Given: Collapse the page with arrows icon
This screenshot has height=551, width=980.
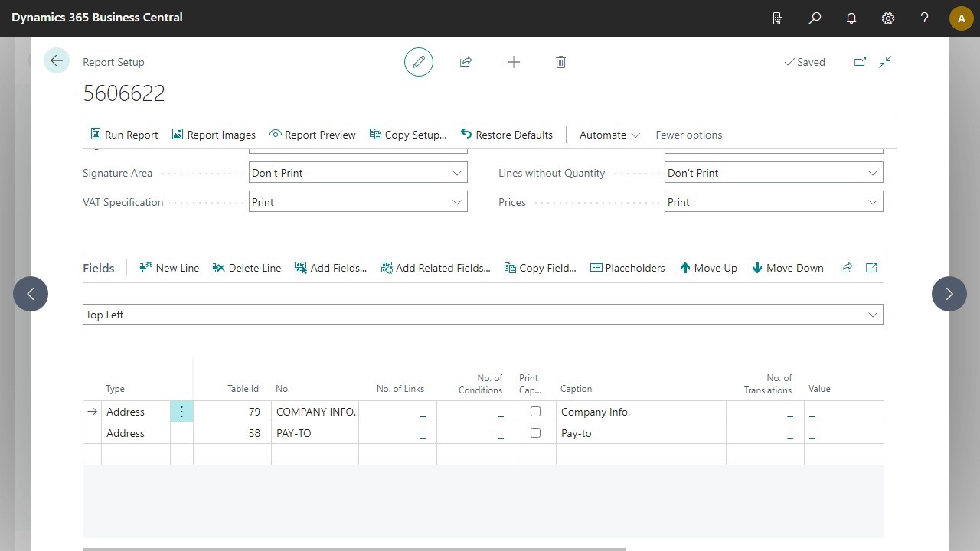Looking at the screenshot, I should tap(885, 62).
